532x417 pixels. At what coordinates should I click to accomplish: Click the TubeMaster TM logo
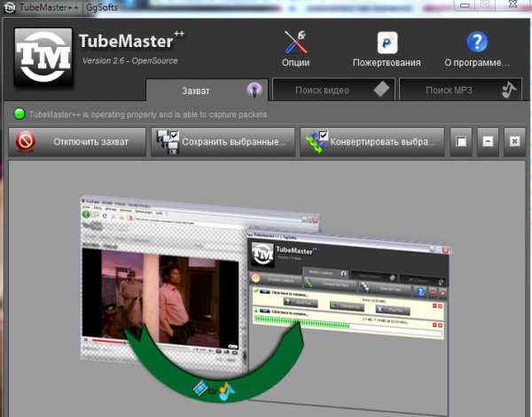(43, 57)
